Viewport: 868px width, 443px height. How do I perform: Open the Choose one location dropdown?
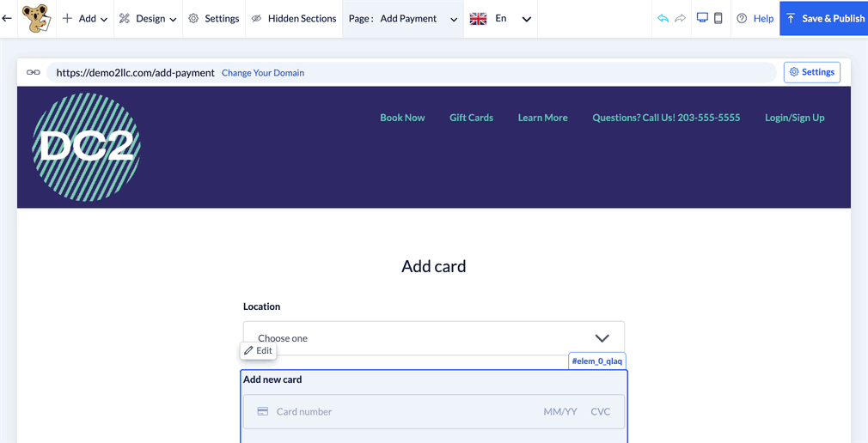point(433,338)
